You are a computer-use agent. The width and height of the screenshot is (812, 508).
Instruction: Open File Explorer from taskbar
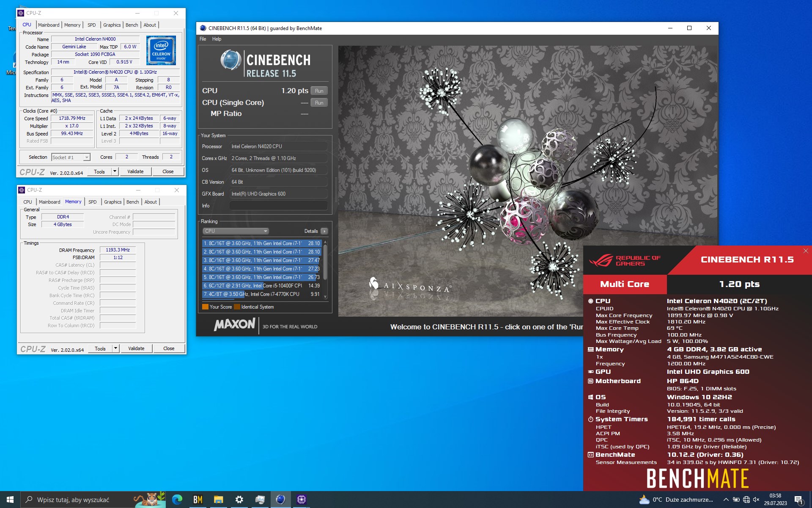[218, 500]
